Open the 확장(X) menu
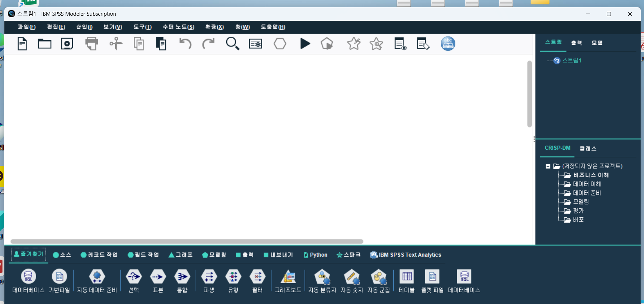 point(215,27)
